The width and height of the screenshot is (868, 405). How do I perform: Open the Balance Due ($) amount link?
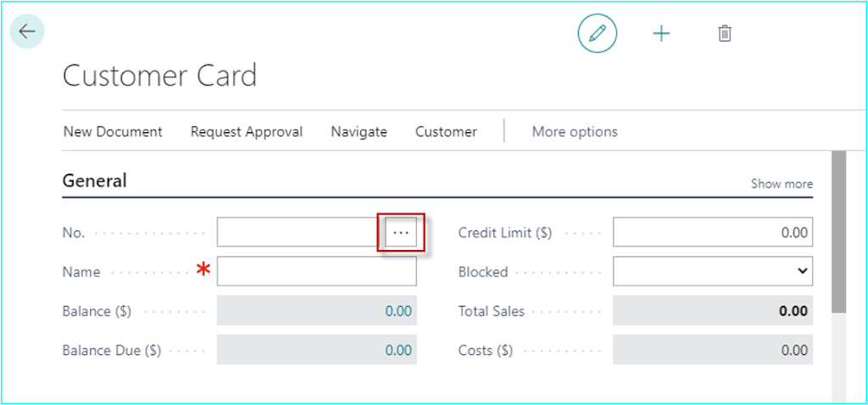(x=398, y=350)
